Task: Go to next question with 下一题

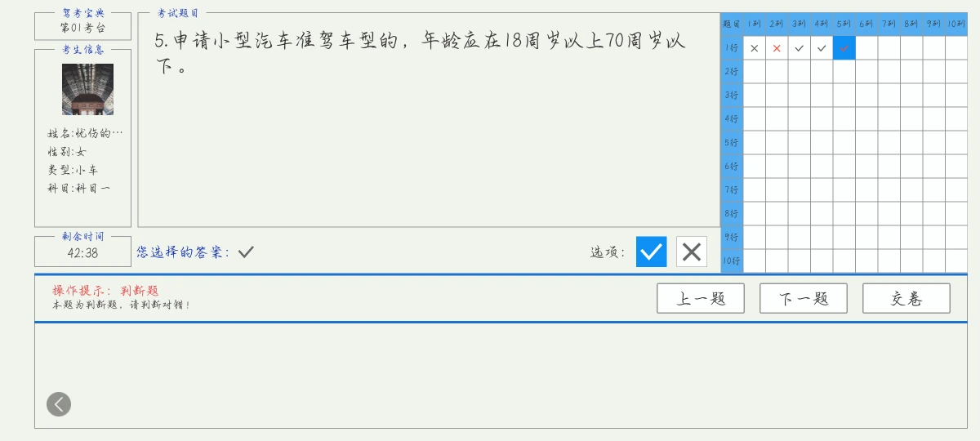Action: [x=804, y=298]
